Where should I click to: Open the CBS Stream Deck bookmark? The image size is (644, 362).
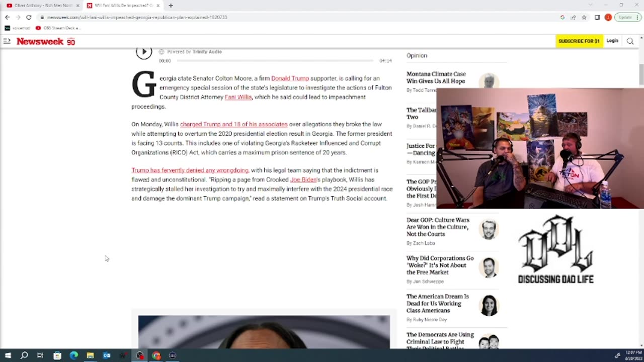coord(58,28)
